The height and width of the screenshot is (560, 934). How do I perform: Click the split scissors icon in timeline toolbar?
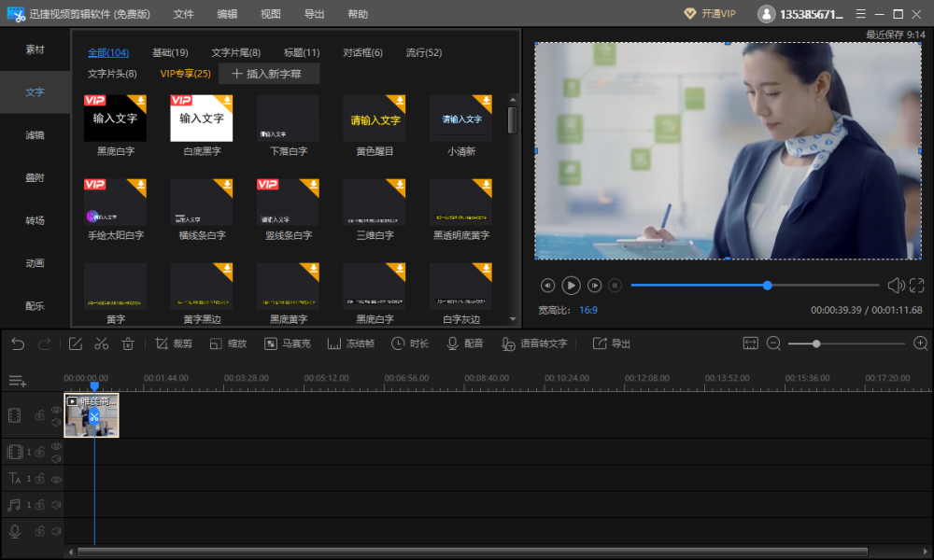(101, 343)
